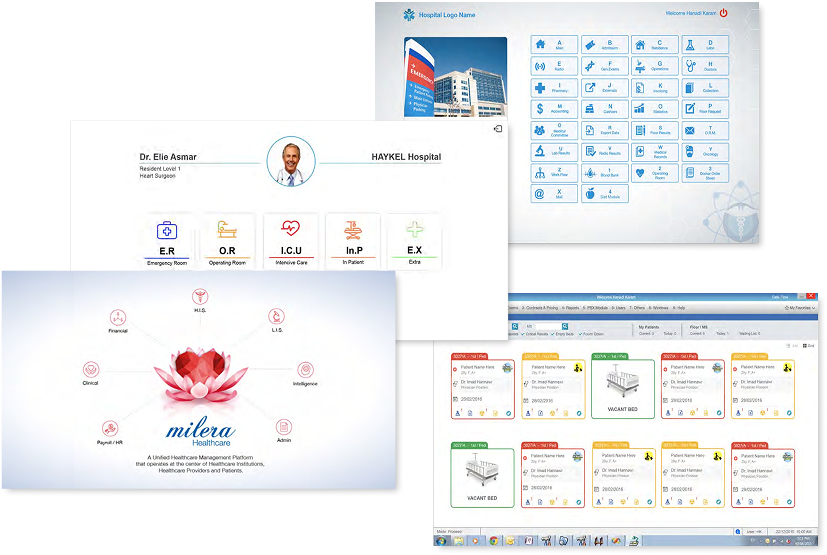Select the E.R Emergency Room card
Screen dimensions: 827x555
(167, 242)
